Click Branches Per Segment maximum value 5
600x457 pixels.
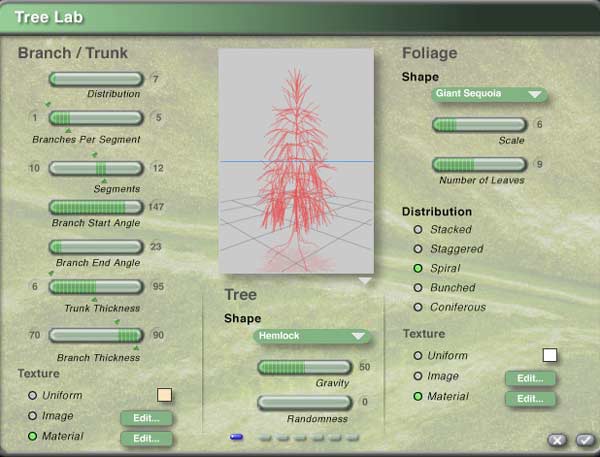[x=158, y=118]
